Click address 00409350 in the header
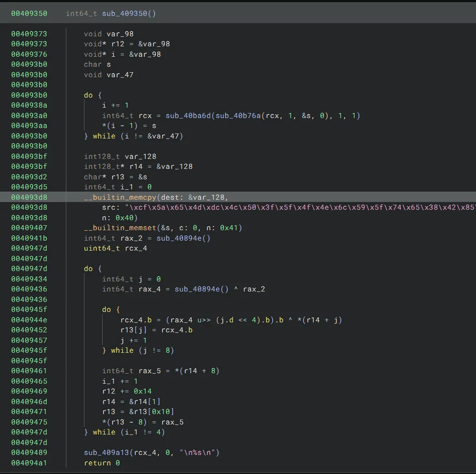This screenshot has height=474, width=476. click(29, 13)
